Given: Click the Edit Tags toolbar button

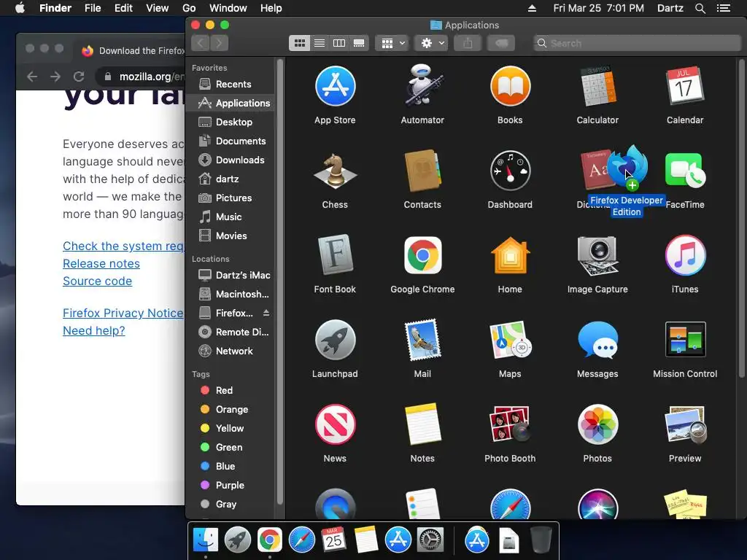Looking at the screenshot, I should (x=501, y=43).
